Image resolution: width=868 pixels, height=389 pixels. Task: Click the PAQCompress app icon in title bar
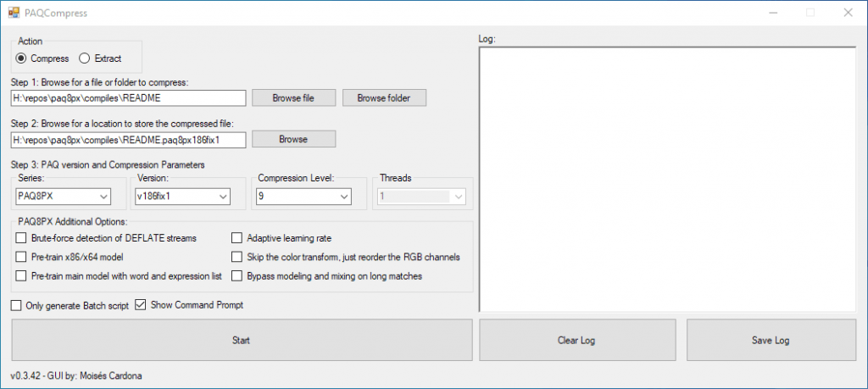14,13
